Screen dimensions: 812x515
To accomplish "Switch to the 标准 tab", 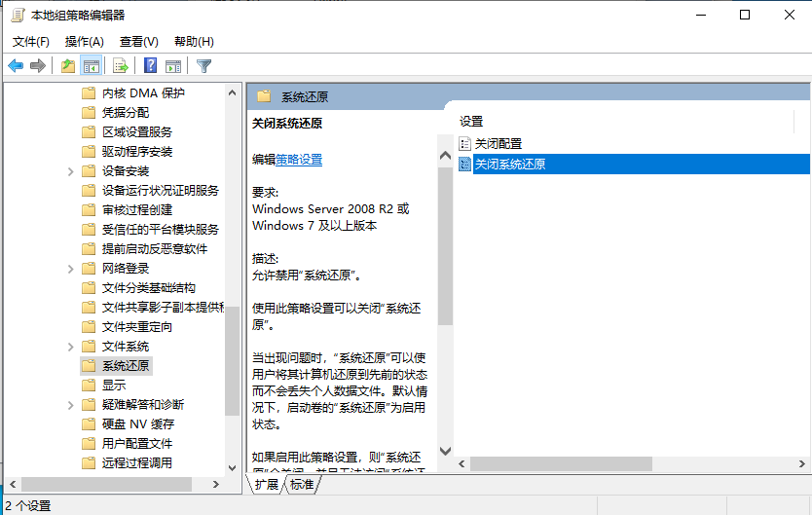I will click(x=302, y=484).
